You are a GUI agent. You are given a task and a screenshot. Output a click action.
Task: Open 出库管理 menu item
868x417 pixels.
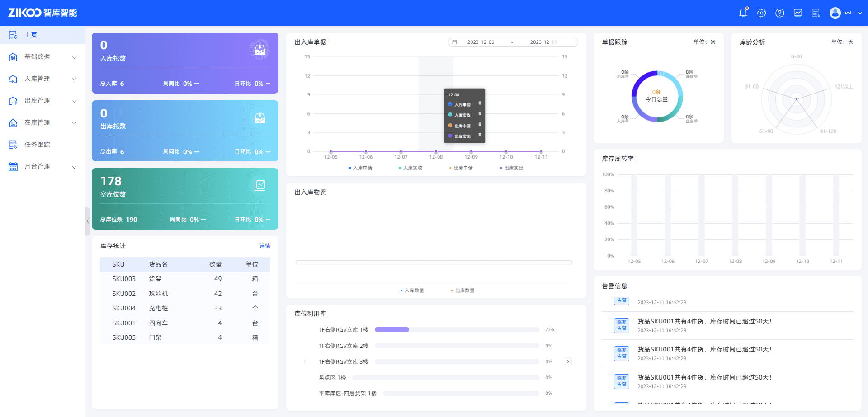(42, 101)
